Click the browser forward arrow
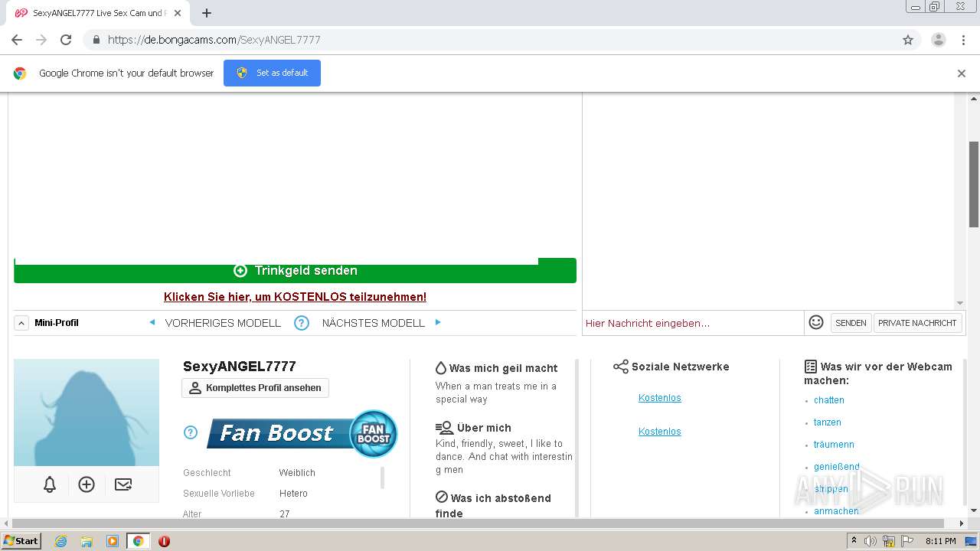 41,40
